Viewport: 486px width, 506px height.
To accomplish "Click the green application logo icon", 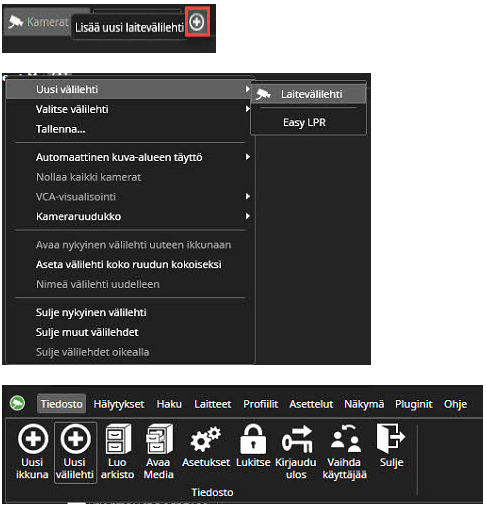I will (17, 403).
